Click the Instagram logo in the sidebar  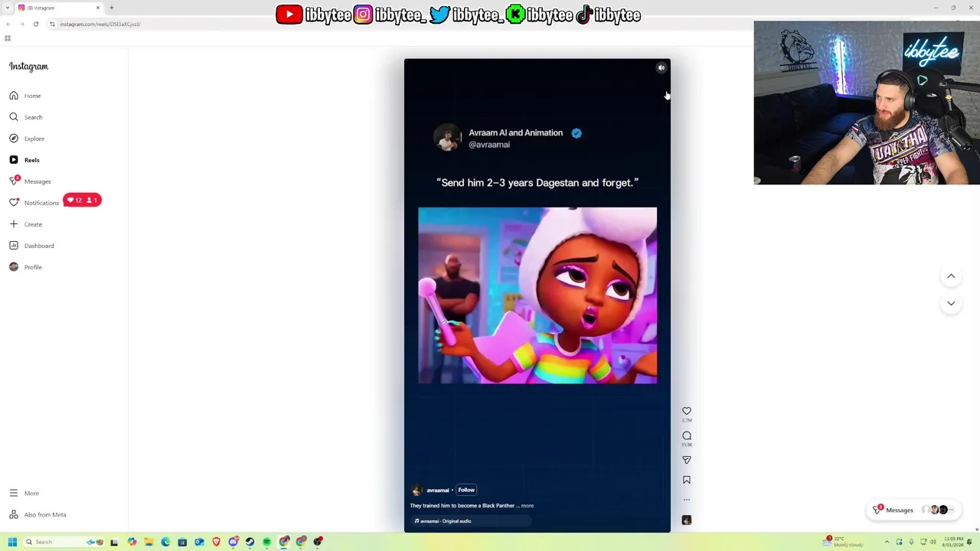[x=28, y=67]
